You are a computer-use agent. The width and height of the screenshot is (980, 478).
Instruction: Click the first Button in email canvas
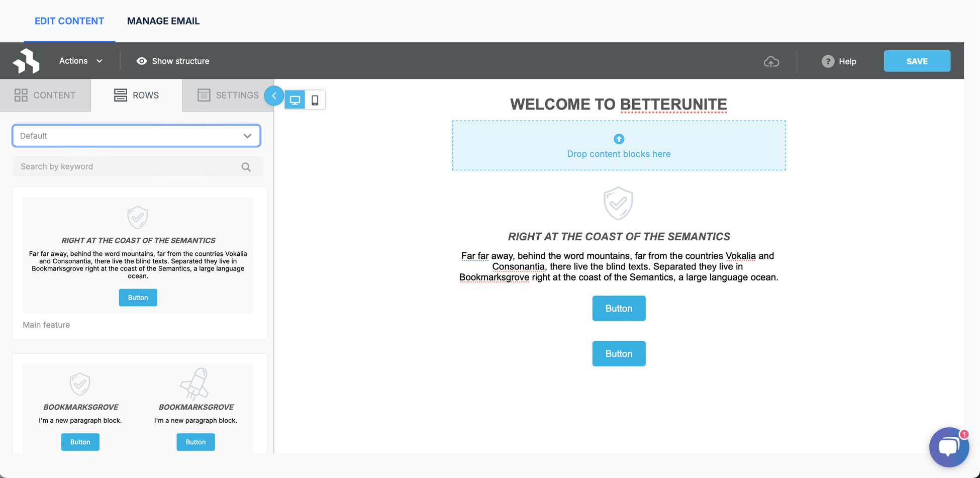click(619, 309)
